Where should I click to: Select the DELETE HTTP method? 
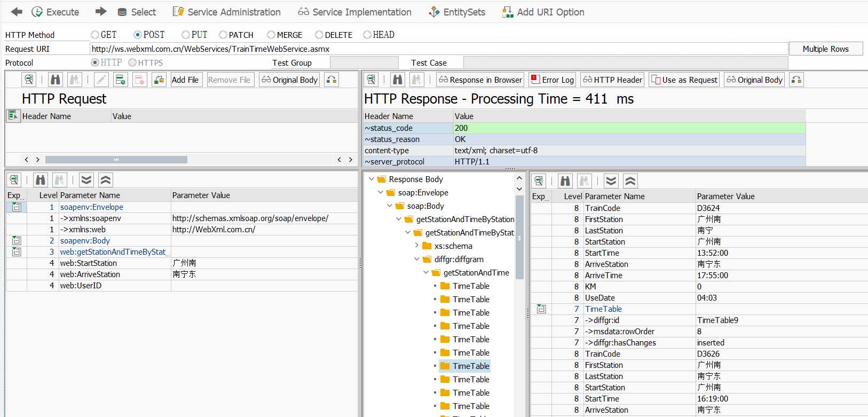coord(319,35)
